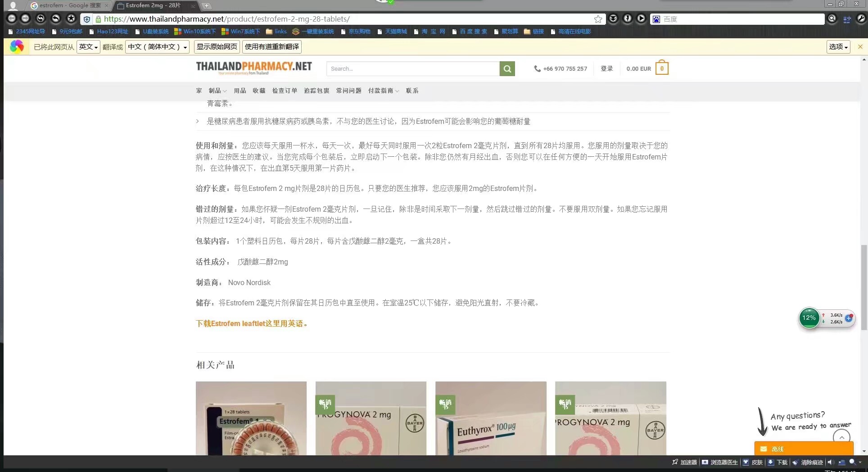Click the browser user profile avatar icon
The width and height of the screenshot is (868, 472).
coord(13,5)
